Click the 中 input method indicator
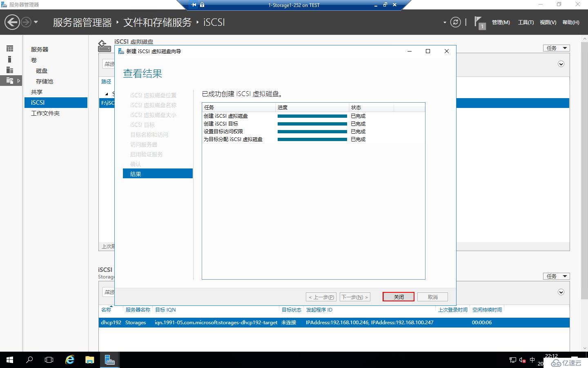This screenshot has width=588, height=368. pyautogui.click(x=532, y=360)
